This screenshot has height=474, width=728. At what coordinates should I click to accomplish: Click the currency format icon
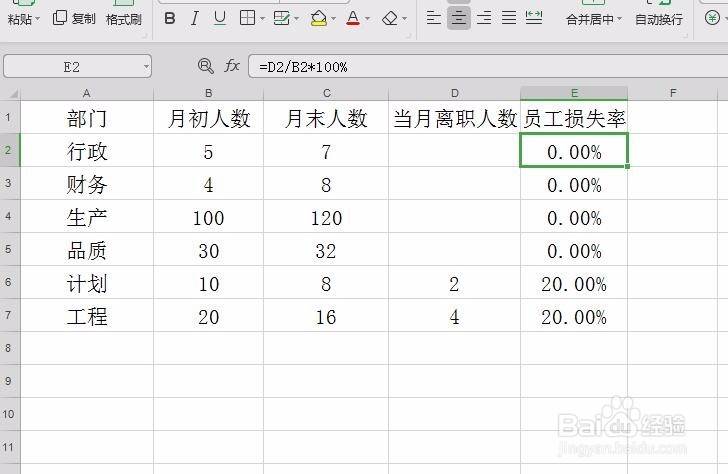coord(712,19)
